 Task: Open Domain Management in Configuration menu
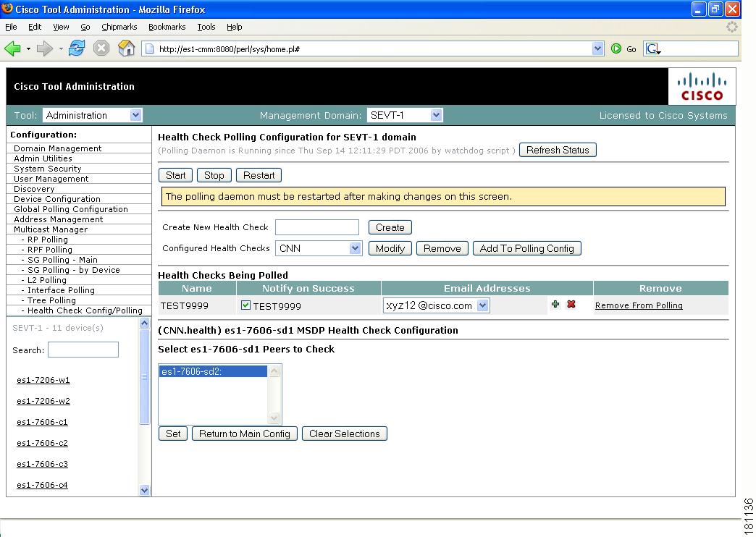(57, 148)
